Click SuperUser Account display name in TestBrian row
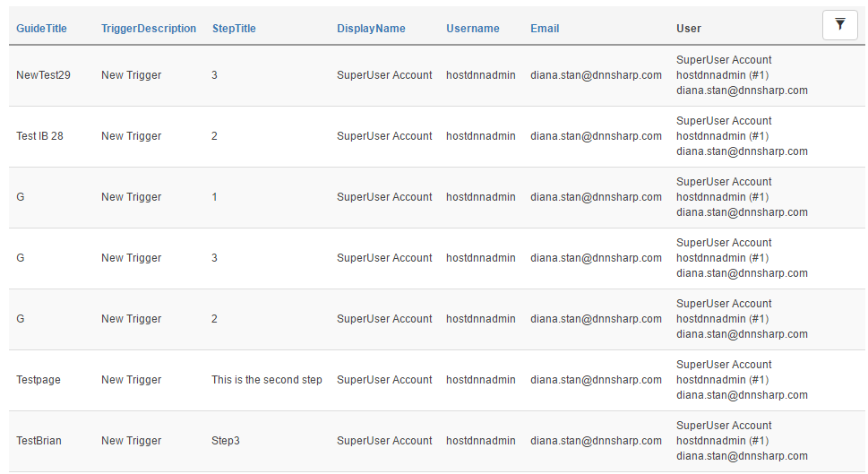 click(x=384, y=441)
